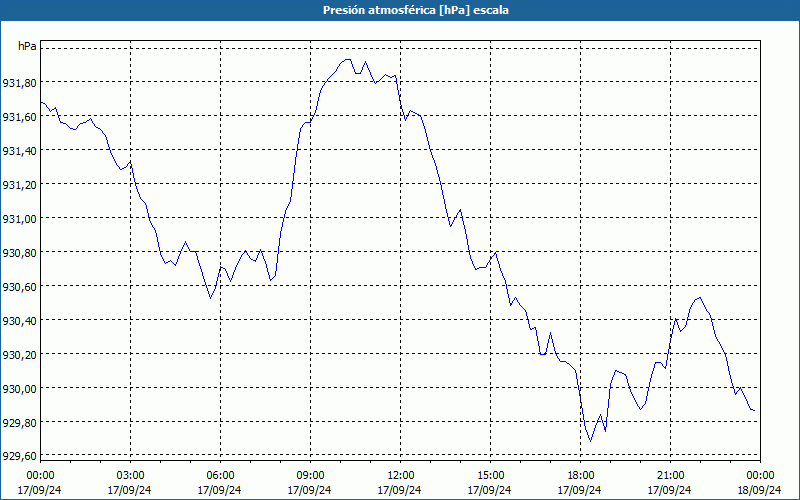This screenshot has height=500, width=800.
Task: Click the 930,00 y-axis label
Action: pos(19,389)
